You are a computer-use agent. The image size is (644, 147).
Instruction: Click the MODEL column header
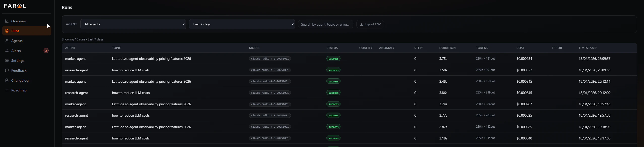[x=254, y=48]
